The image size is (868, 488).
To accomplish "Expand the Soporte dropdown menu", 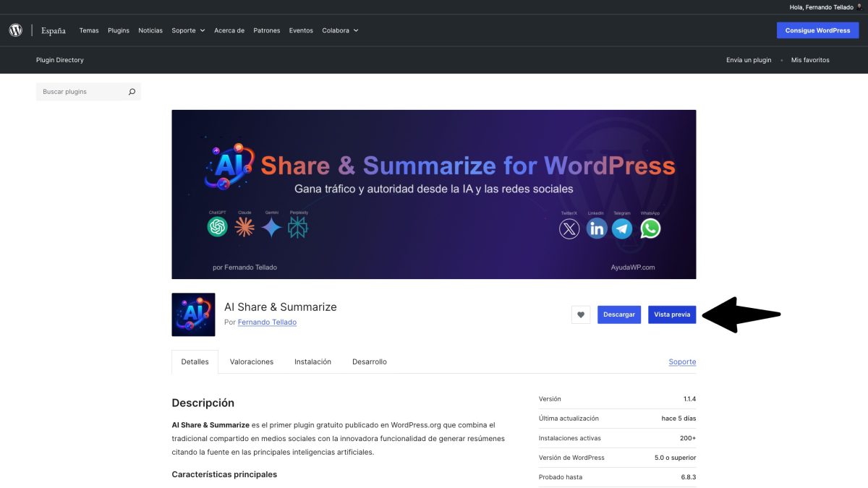I will click(x=187, y=30).
